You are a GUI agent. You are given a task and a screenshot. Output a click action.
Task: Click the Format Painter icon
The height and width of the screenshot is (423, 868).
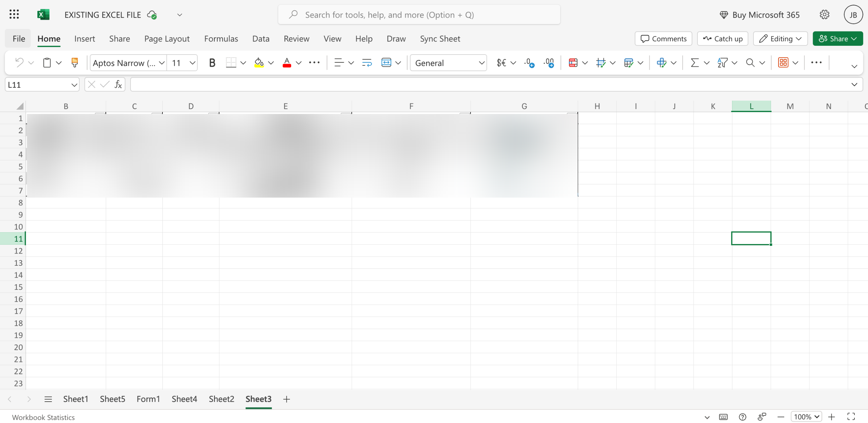(x=74, y=63)
